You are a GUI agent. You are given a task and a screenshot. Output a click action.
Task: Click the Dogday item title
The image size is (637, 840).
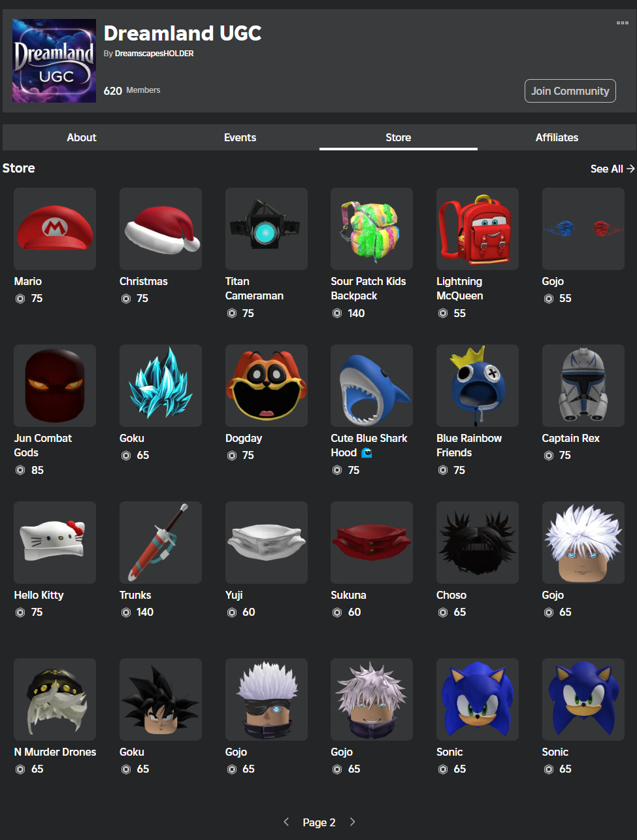coord(244,438)
